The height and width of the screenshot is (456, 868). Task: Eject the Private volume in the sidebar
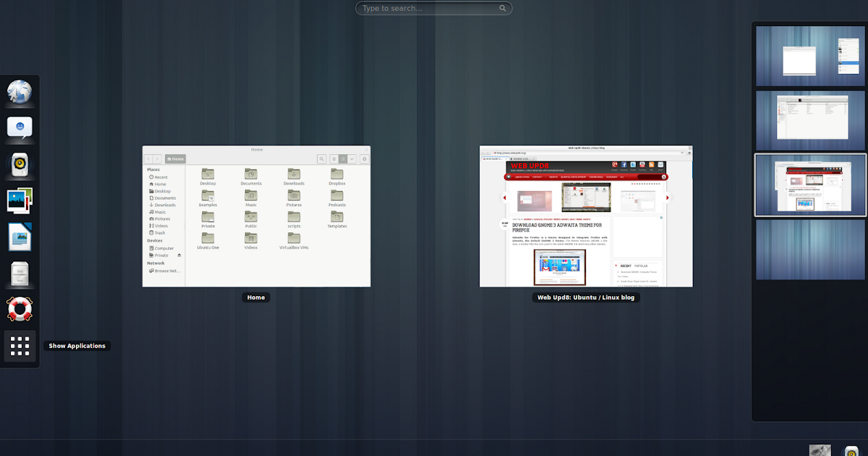coord(179,255)
